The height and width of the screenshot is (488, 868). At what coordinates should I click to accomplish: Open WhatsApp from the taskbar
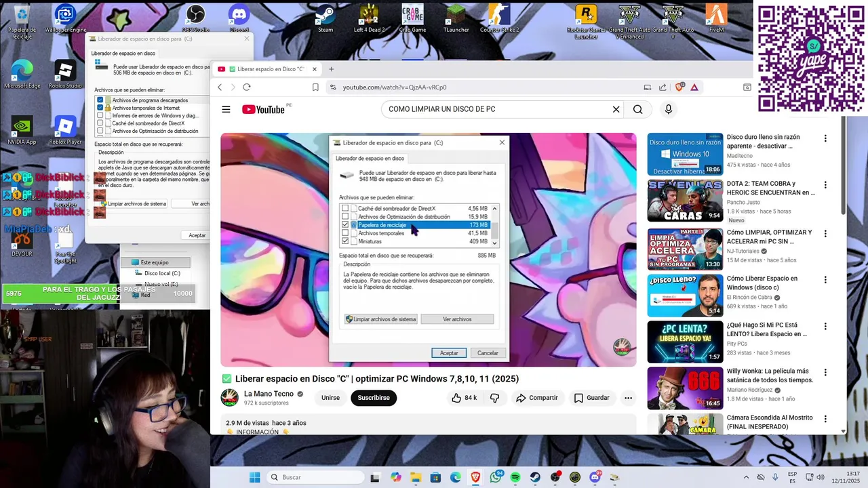496,477
